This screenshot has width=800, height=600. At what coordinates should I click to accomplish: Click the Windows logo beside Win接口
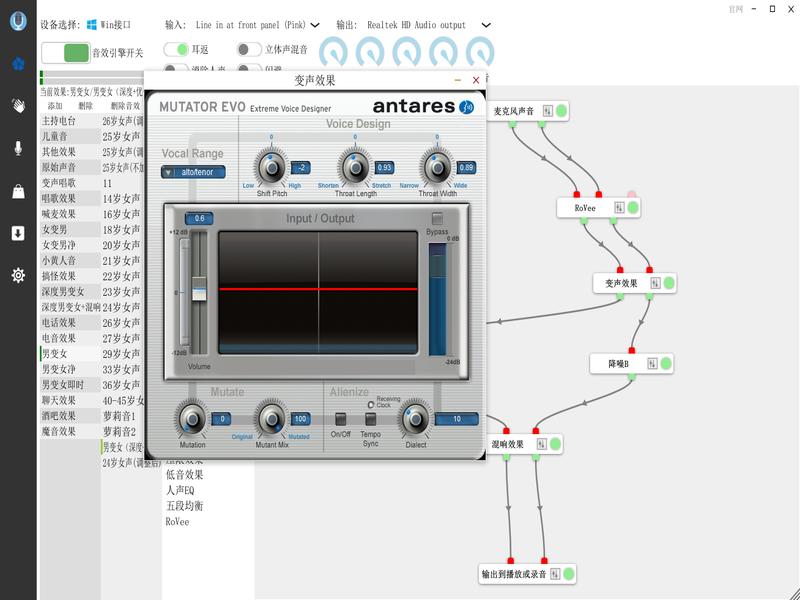pyautogui.click(x=92, y=24)
